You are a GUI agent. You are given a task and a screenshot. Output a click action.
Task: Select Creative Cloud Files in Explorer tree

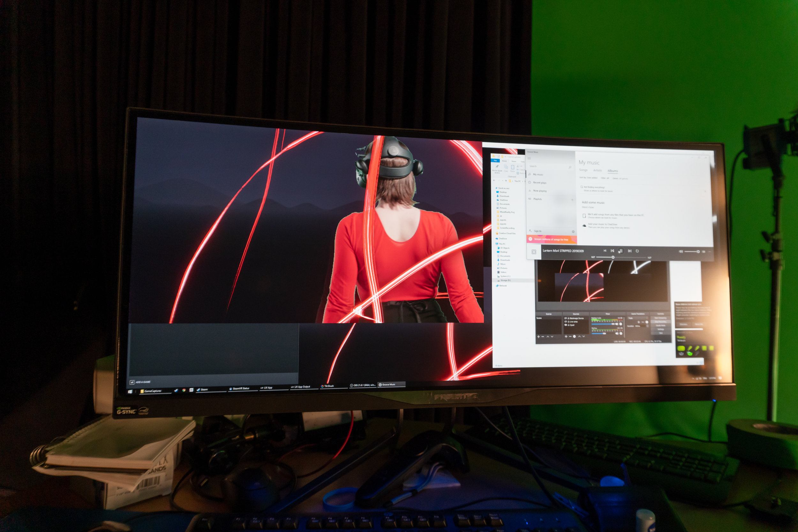tap(506, 233)
